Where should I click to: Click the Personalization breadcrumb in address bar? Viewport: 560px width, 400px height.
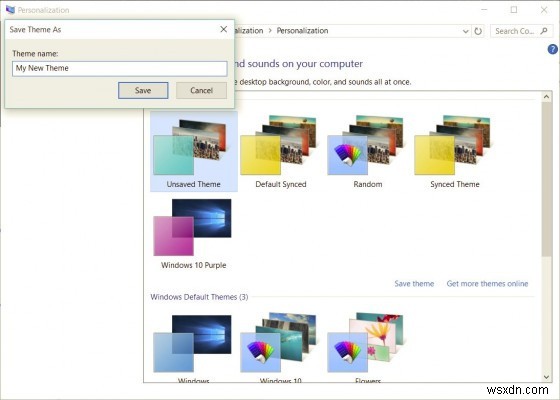302,31
